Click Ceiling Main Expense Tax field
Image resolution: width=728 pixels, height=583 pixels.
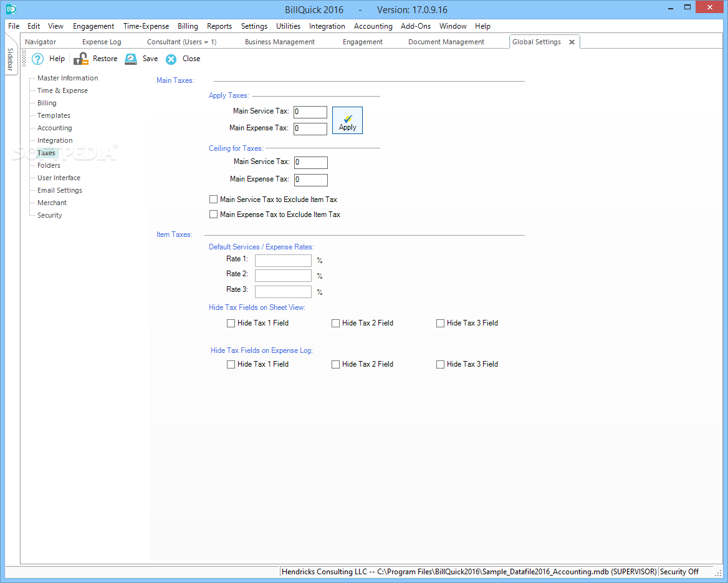pyautogui.click(x=311, y=180)
